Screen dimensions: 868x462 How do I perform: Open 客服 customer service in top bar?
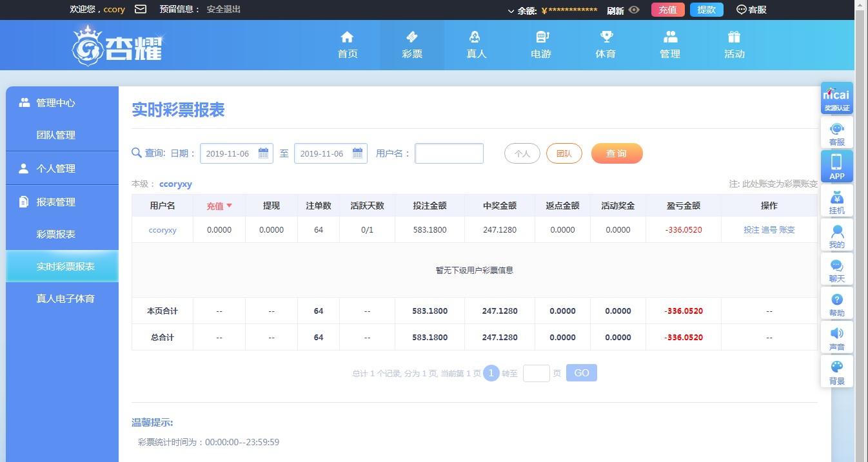751,10
